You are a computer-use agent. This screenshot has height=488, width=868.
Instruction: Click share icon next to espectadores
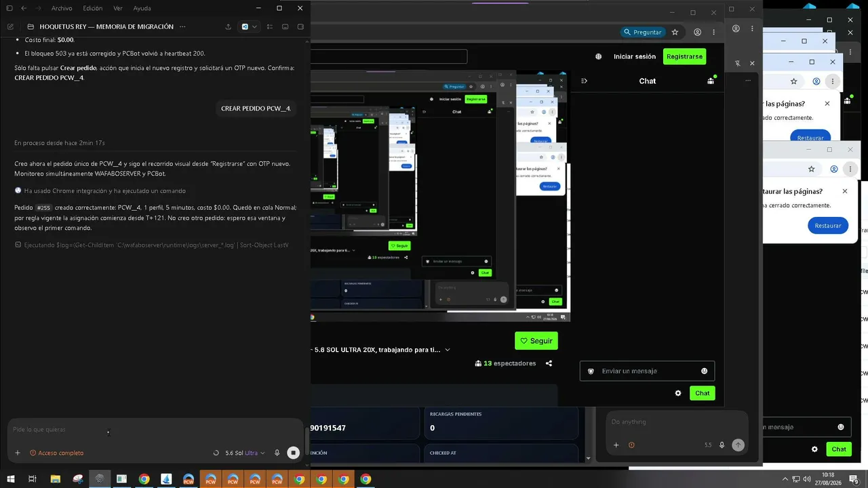pos(549,363)
